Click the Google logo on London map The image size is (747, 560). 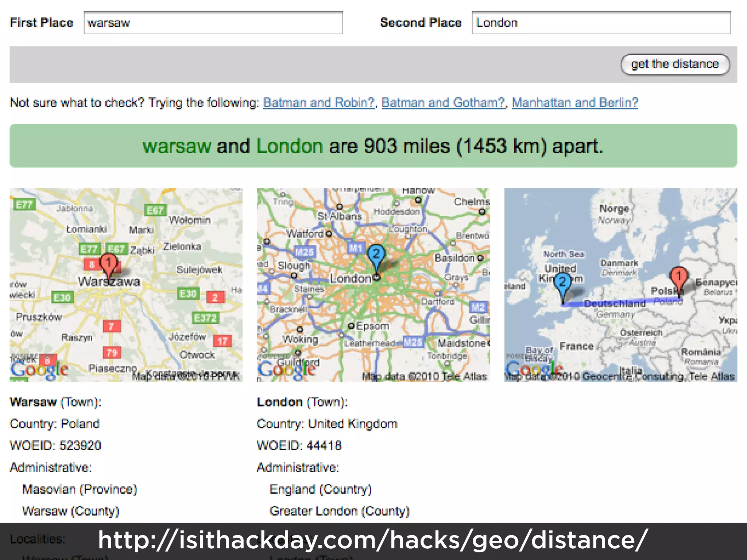(x=287, y=369)
